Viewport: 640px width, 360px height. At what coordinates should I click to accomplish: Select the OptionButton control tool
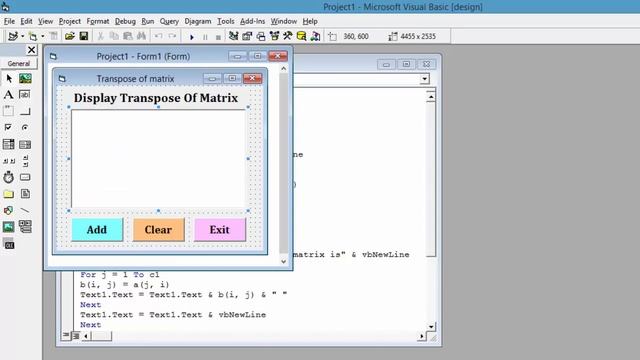point(25,127)
